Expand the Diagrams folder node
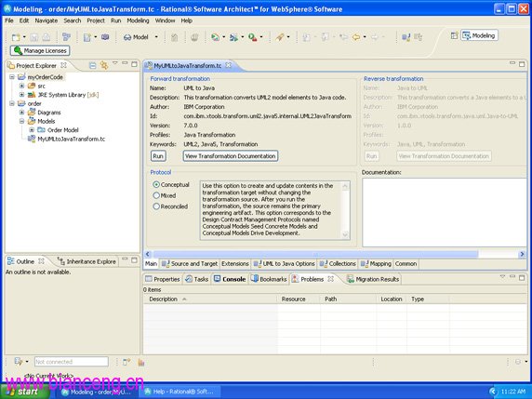 tap(21, 113)
